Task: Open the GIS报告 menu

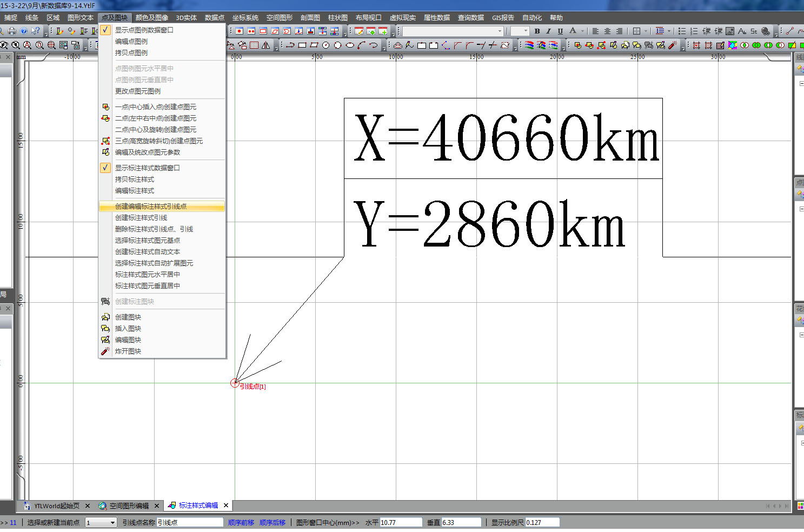Action: pos(503,18)
